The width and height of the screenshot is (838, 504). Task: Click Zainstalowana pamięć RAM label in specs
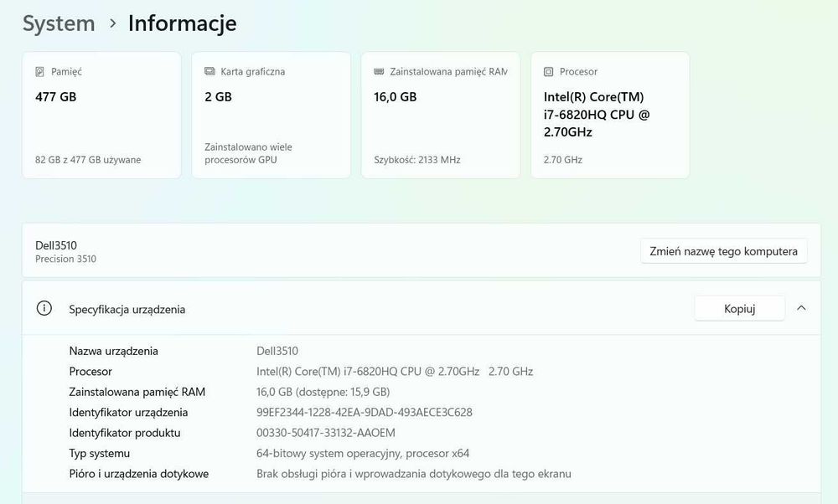click(x=137, y=393)
